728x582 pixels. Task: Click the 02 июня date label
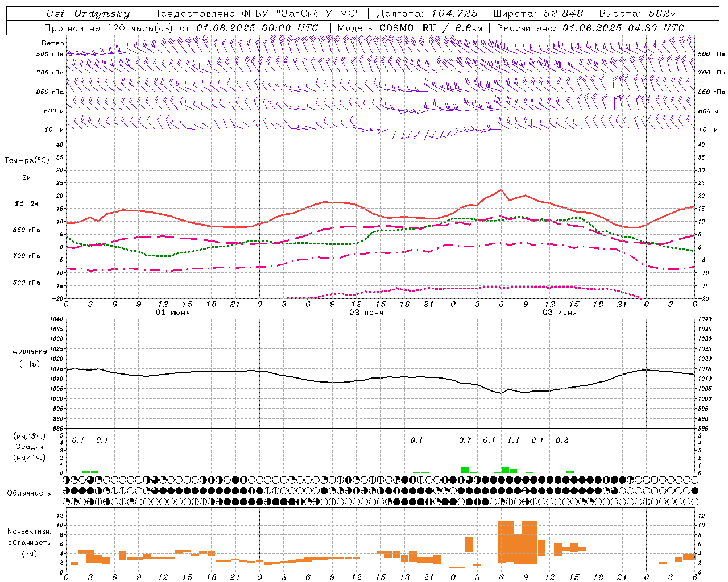point(366,313)
